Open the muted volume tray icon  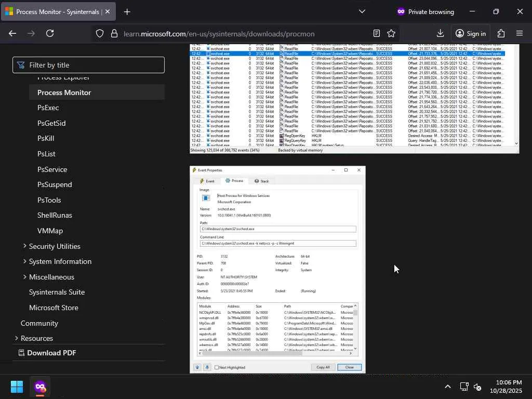pos(478,387)
